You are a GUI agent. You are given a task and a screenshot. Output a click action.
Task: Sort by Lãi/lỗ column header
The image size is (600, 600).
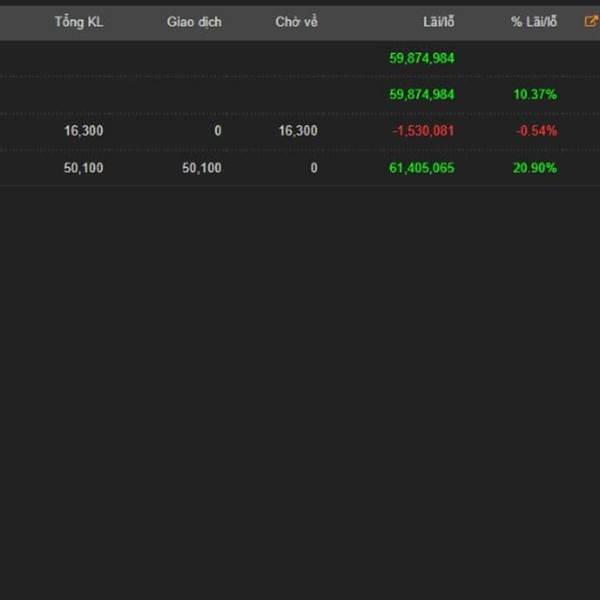[x=439, y=22]
